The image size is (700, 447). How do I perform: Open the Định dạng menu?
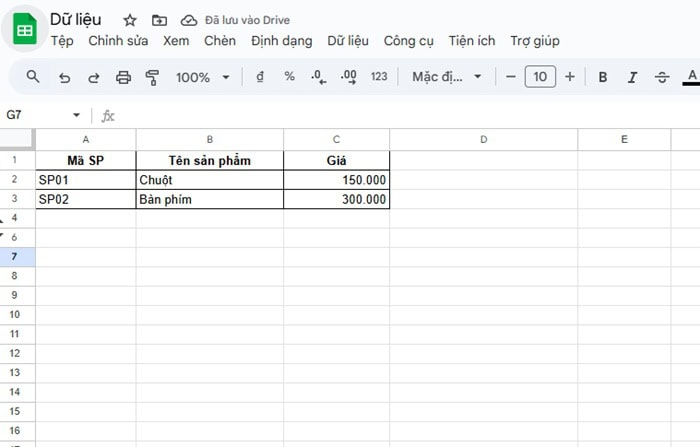pyautogui.click(x=281, y=41)
